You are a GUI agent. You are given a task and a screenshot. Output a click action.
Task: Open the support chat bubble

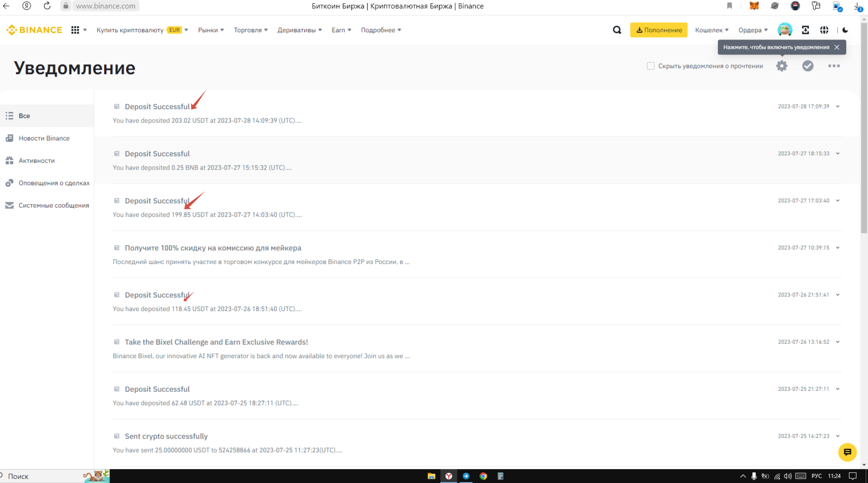pyautogui.click(x=847, y=452)
